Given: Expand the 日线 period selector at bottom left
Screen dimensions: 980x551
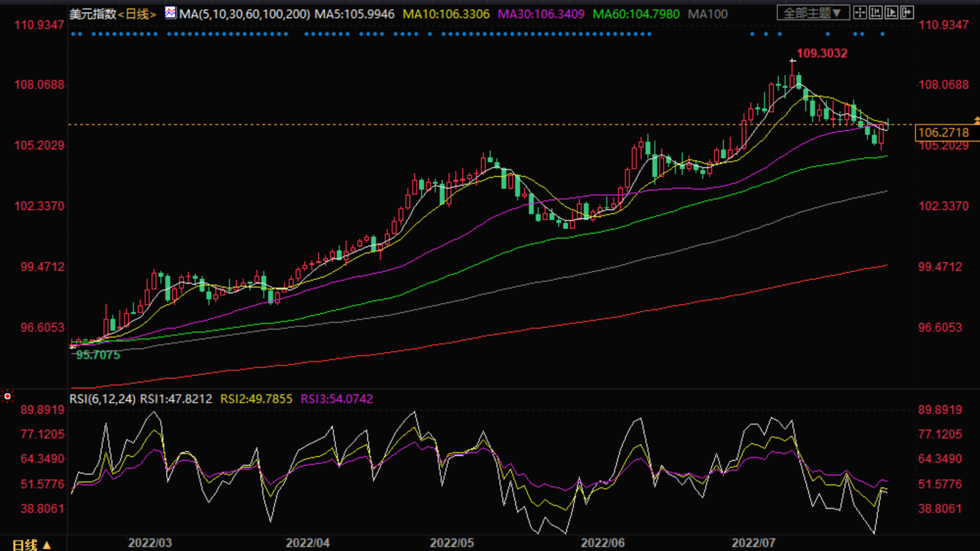Looking at the screenshot, I should click(x=31, y=544).
